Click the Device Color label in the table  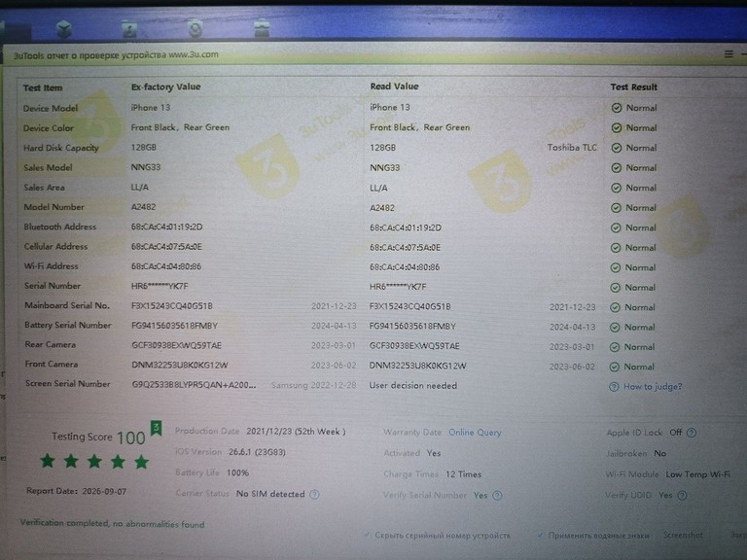coord(48,128)
